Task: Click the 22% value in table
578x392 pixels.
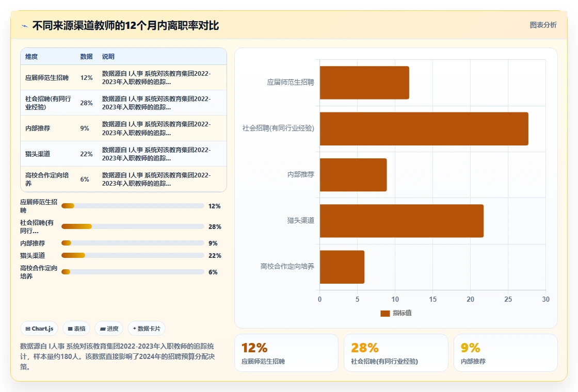Action: [x=86, y=154]
